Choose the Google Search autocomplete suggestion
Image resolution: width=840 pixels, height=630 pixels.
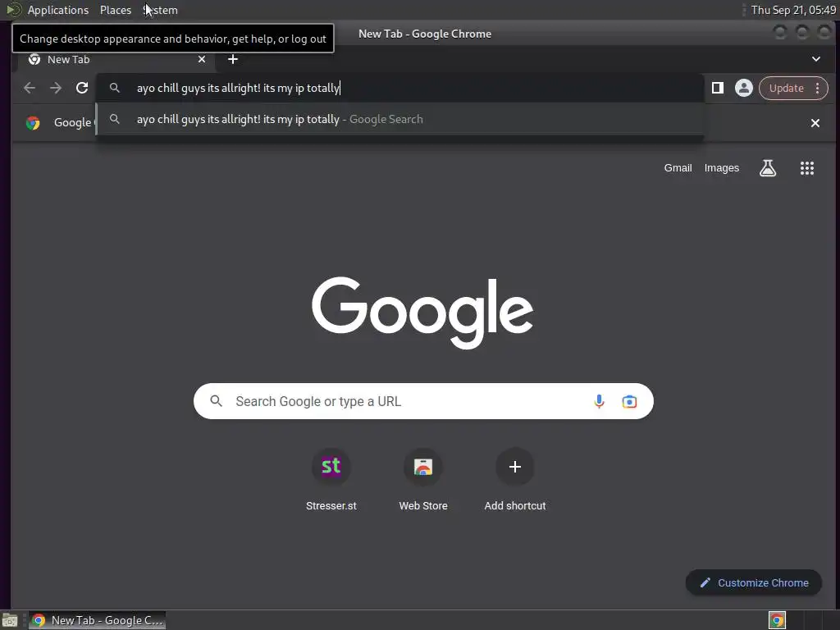click(400, 119)
